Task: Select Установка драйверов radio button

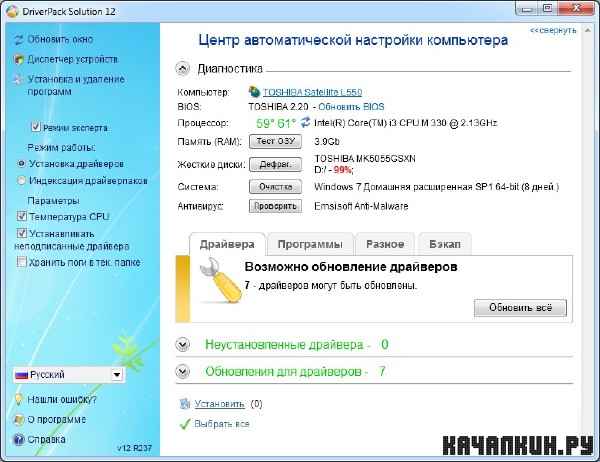Action: pos(21,164)
